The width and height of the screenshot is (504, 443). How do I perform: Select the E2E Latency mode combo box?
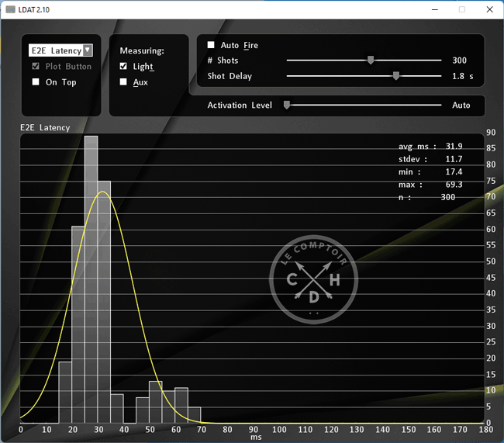[57, 50]
